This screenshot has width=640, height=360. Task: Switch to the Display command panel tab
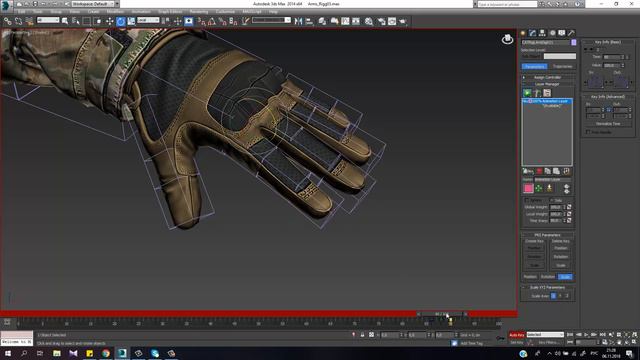point(562,33)
